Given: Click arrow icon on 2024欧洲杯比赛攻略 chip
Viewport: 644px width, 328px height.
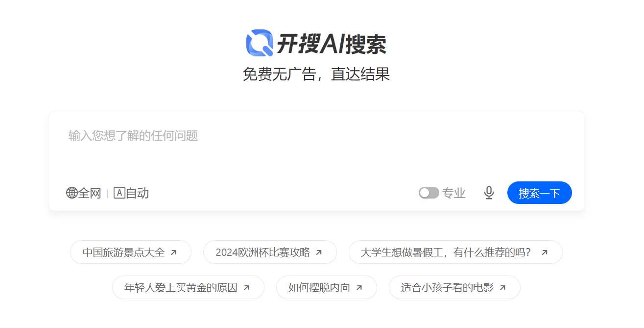Looking at the screenshot, I should 318,252.
